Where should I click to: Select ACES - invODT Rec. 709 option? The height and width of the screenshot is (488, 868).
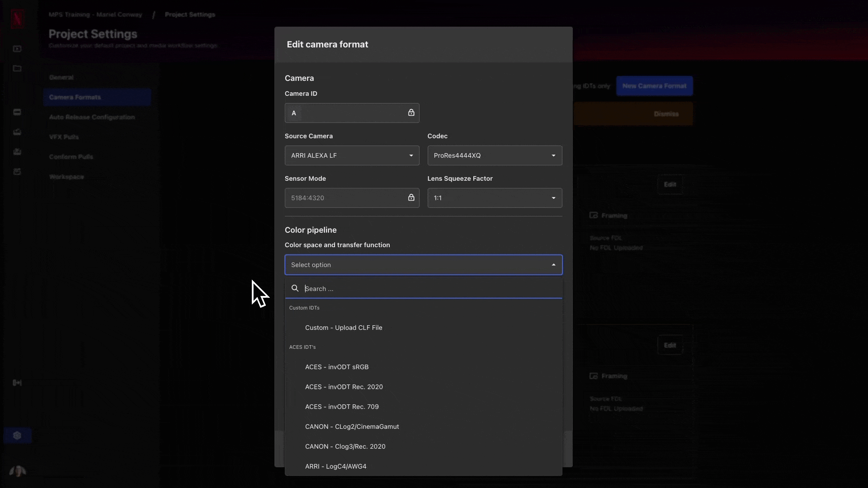424,407
